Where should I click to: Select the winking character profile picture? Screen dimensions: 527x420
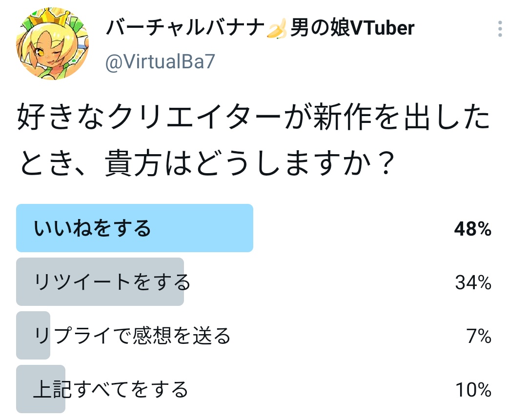tap(52, 43)
